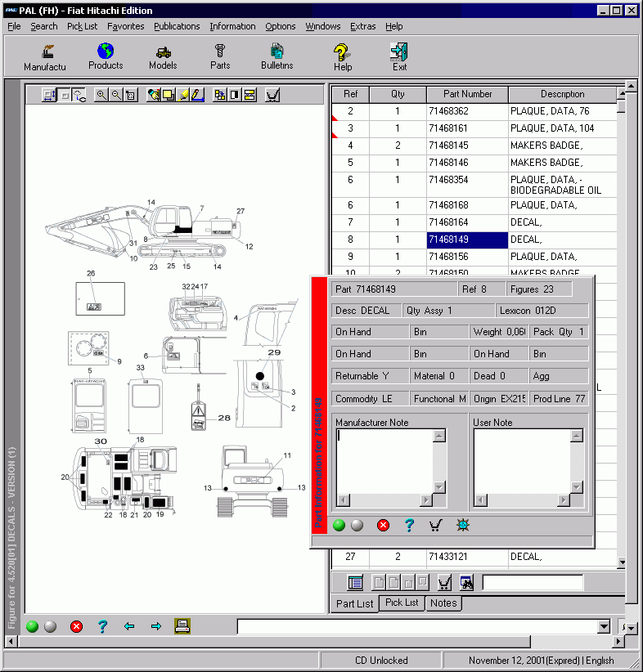Click inside the Manufacturer Note text box
Viewport: 643px width, 672px height.
click(384, 461)
